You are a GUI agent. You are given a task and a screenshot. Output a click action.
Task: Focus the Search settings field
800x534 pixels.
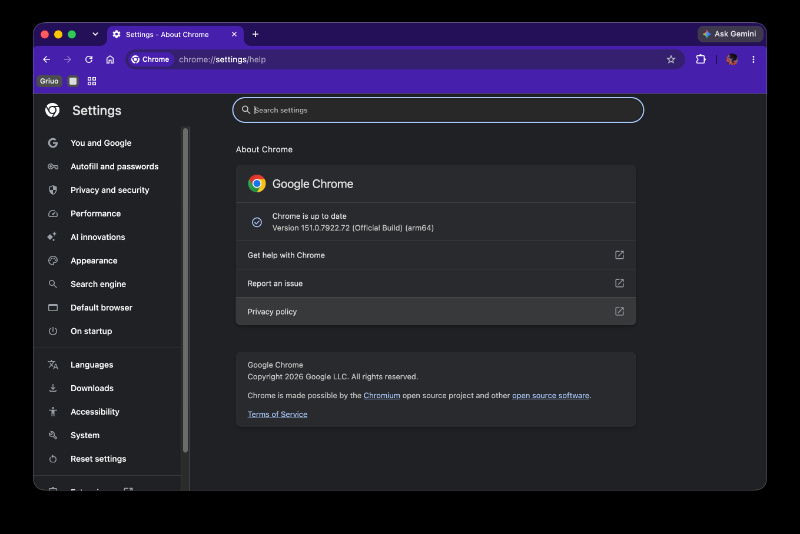[438, 110]
